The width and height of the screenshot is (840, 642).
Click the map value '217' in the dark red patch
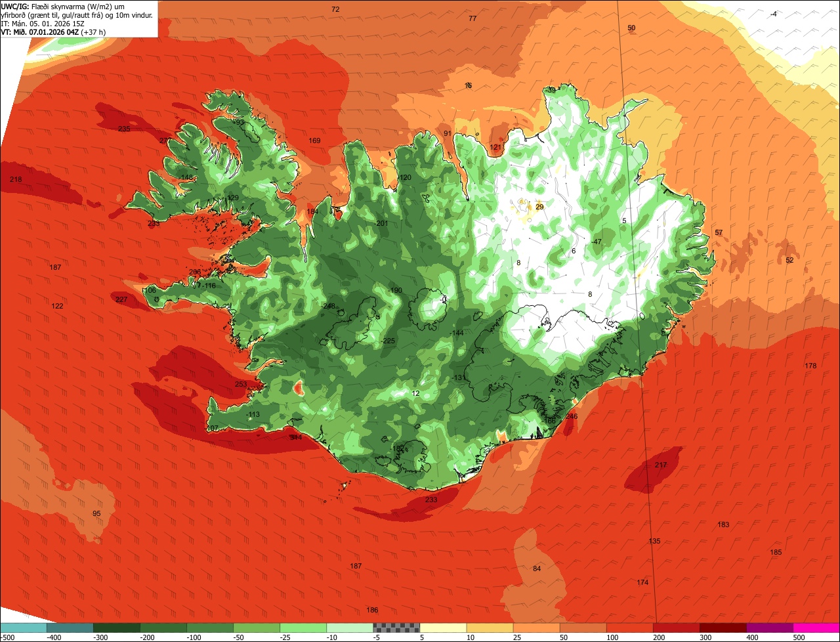pos(661,465)
